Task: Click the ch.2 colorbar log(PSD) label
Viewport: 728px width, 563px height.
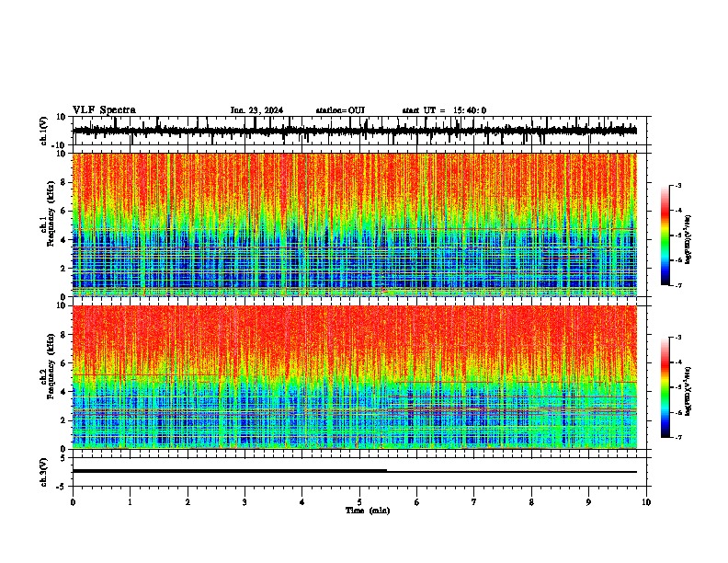Action: pyautogui.click(x=688, y=391)
